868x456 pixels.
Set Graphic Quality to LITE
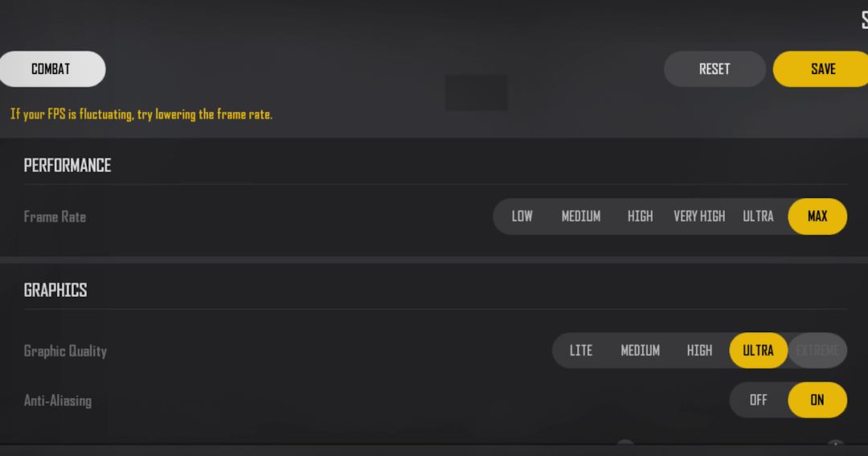point(580,351)
